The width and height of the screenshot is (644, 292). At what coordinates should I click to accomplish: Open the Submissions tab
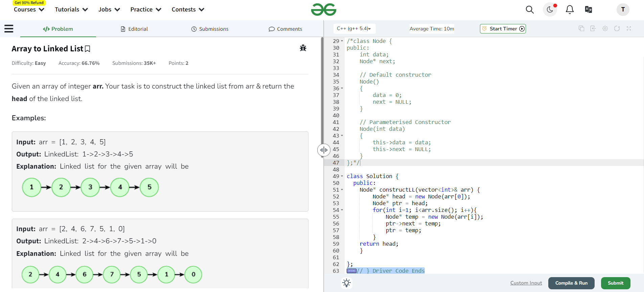[x=210, y=29]
